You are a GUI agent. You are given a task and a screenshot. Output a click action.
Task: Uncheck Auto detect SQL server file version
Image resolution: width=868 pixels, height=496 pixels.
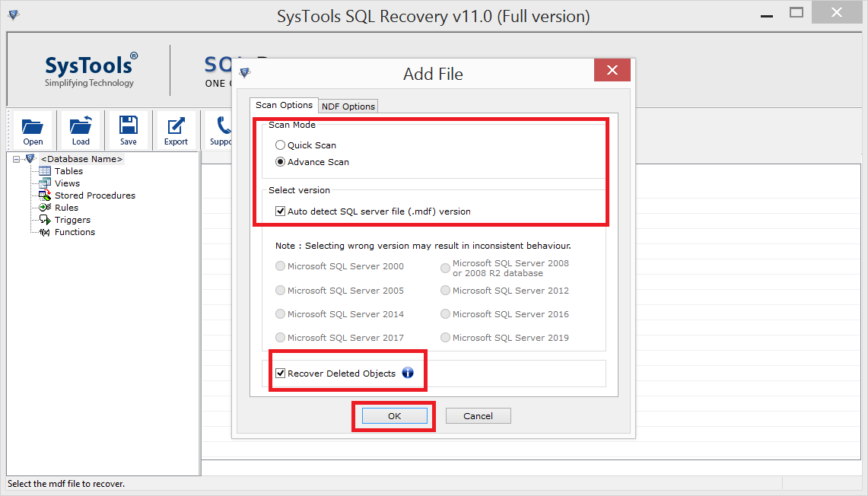(280, 212)
